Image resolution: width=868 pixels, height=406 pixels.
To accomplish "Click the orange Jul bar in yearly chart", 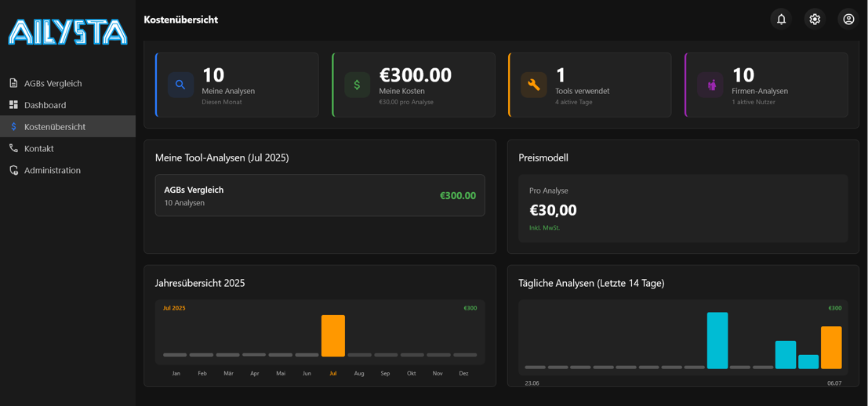I will click(x=333, y=336).
